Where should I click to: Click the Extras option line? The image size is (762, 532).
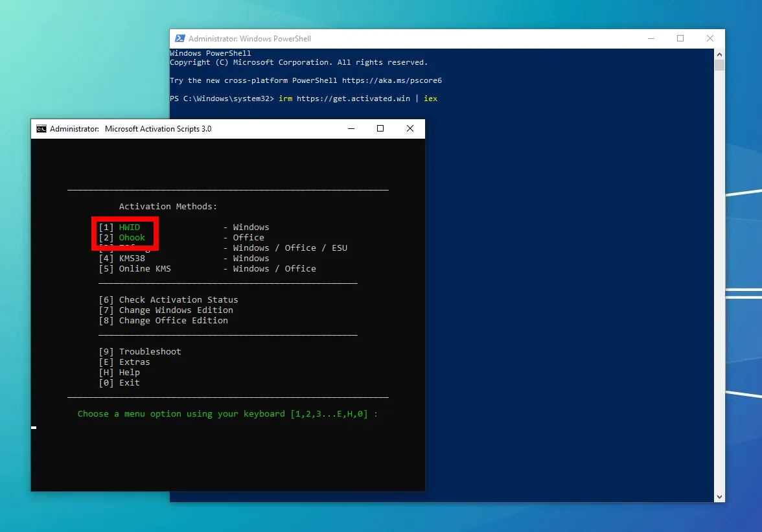click(124, 362)
